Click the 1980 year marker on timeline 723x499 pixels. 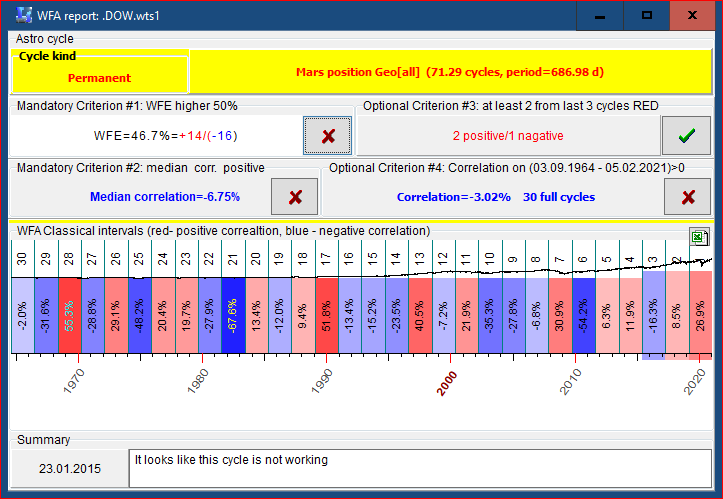pos(198,381)
